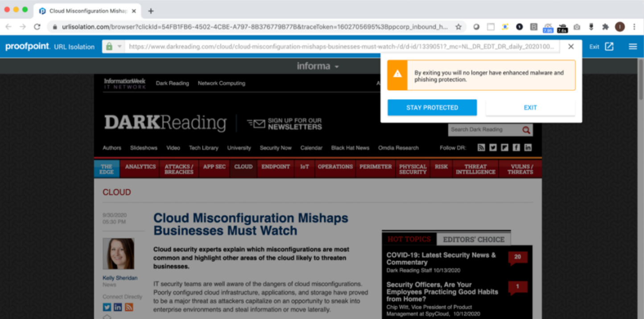Select the Threat Intelligence tab
Screen dimensions: 644x319
click(475, 169)
